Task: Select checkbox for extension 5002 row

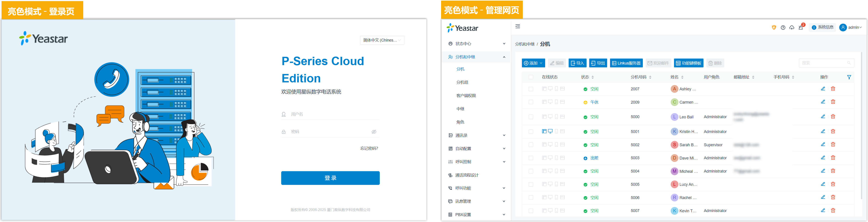Action: (531, 145)
